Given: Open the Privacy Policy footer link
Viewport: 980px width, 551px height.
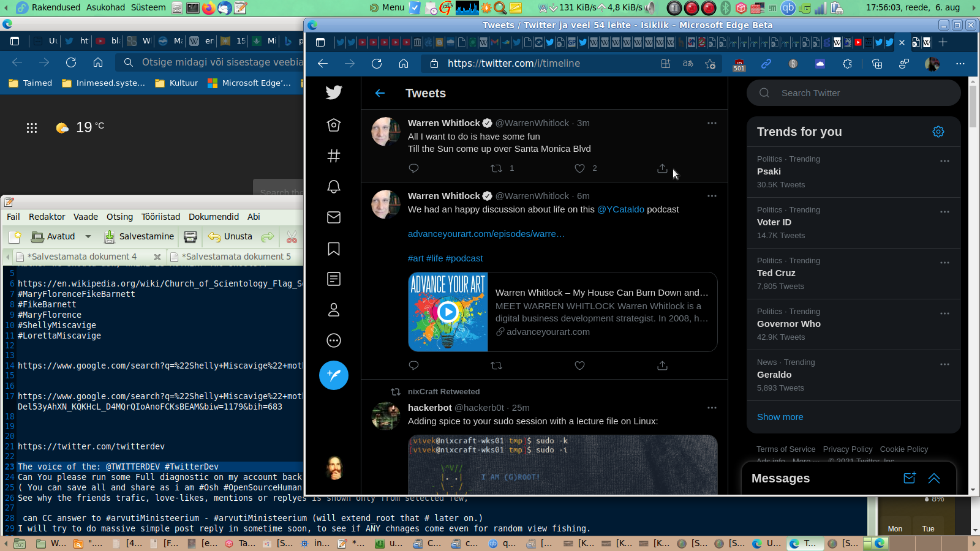Looking at the screenshot, I should (848, 449).
